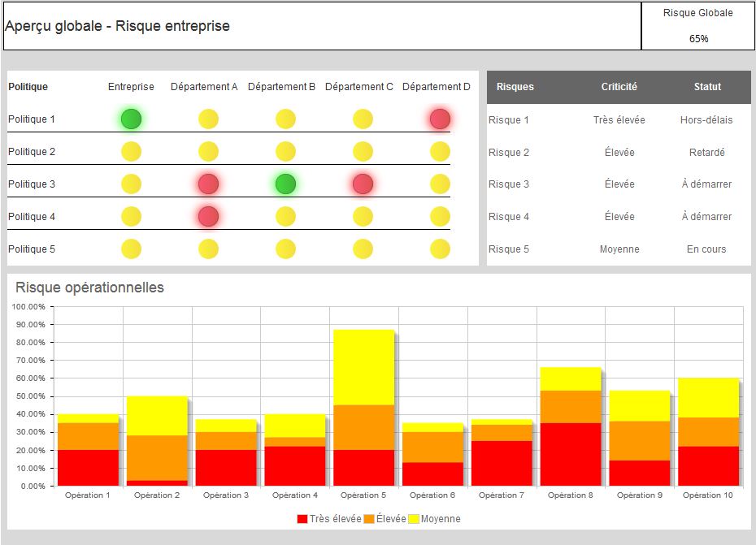Click the orange segment of Opération 2 bar
This screenshot has width=756, height=545.
coord(157,458)
